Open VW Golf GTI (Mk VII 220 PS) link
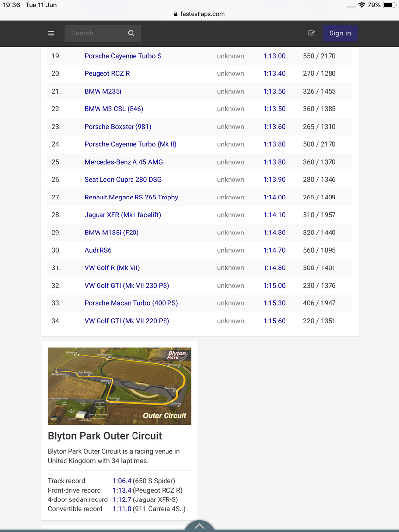This screenshot has height=532, width=399. pos(127,321)
